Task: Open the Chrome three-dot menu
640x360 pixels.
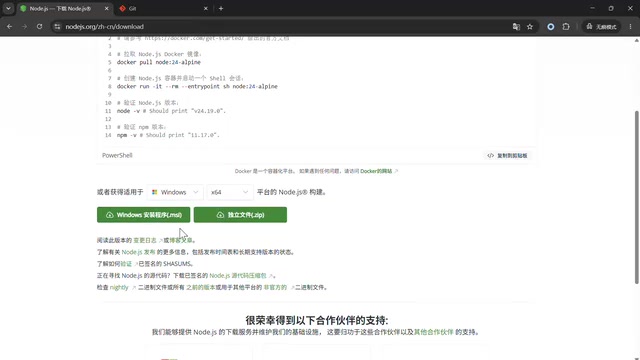Action: (631, 27)
